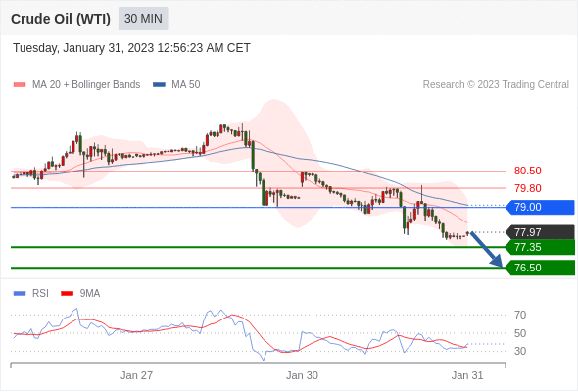Click the RSI legend blue swatch
Screen dimensions: 578x392
[20, 294]
